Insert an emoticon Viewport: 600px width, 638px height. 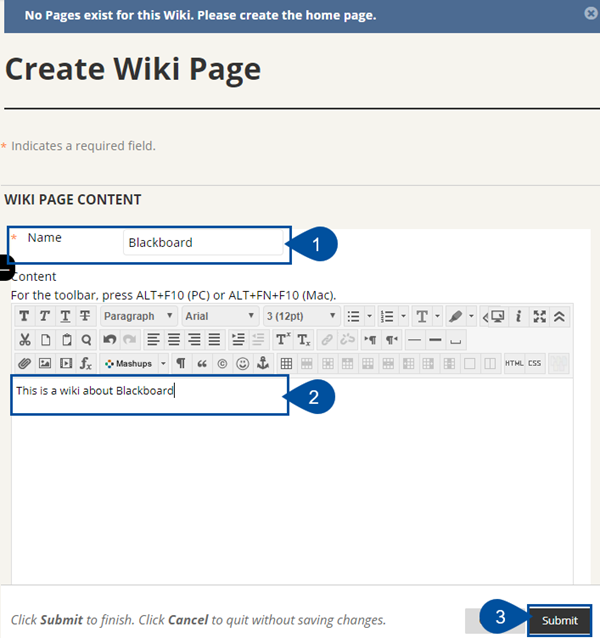coord(242,363)
